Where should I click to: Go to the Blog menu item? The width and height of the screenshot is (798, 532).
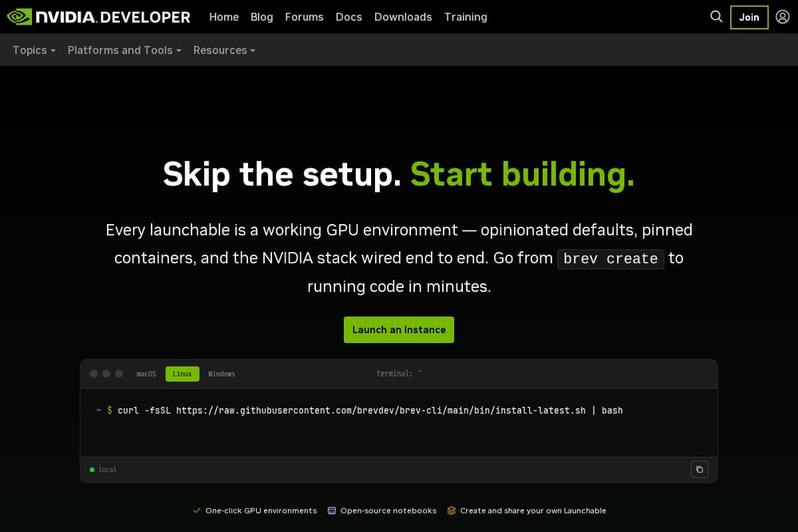[x=262, y=17]
